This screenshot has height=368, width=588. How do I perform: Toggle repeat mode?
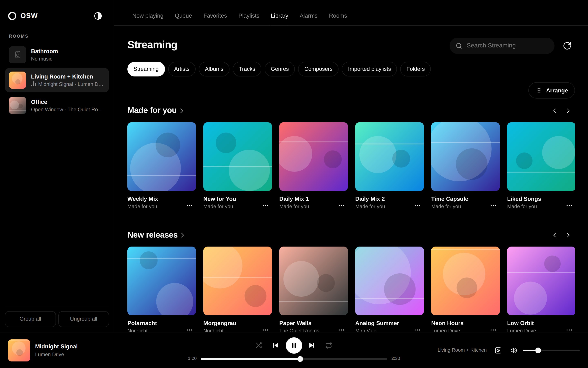coord(329,345)
